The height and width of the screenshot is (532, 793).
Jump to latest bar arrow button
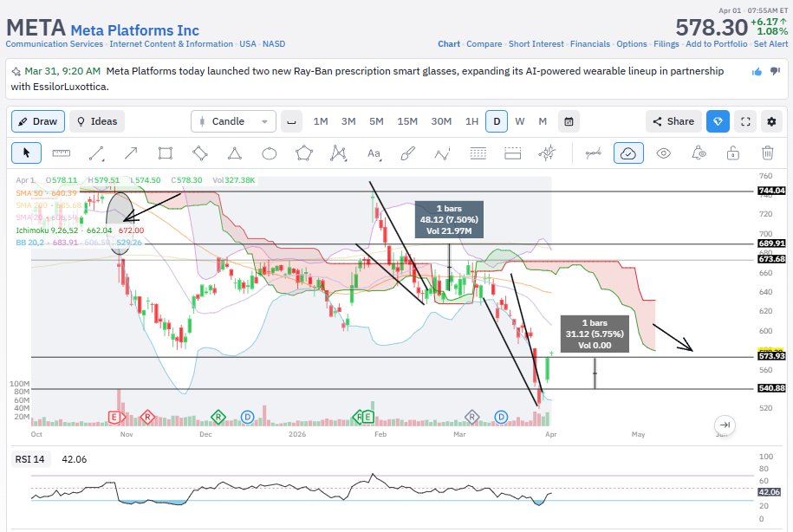pyautogui.click(x=725, y=425)
